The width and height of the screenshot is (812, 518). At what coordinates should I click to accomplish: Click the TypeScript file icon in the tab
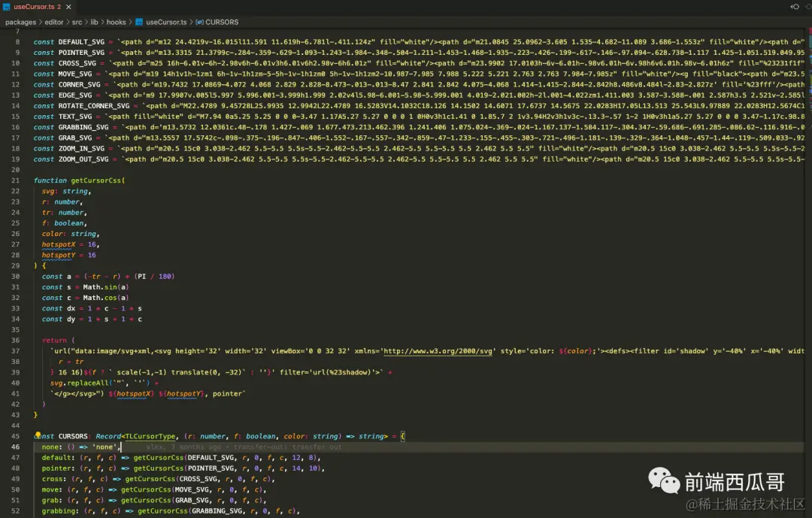(6, 7)
